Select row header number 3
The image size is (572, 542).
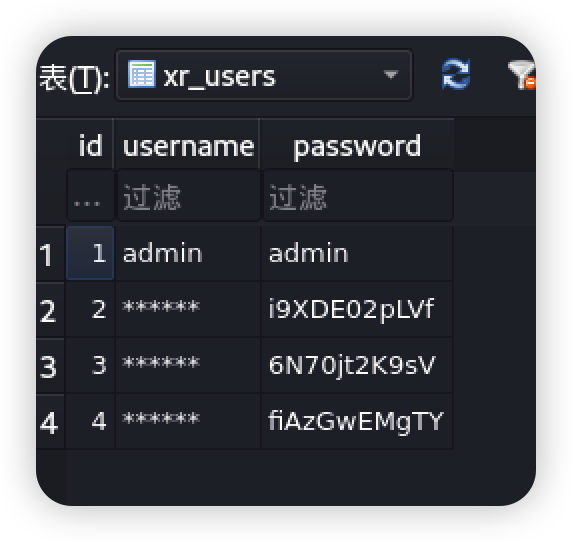[50, 366]
